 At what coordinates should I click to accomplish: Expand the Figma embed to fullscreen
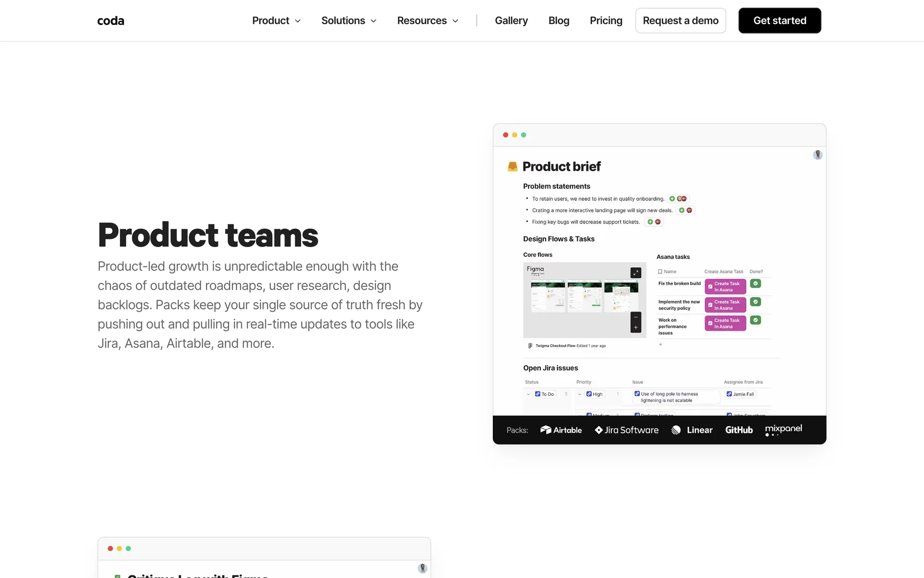click(x=636, y=273)
